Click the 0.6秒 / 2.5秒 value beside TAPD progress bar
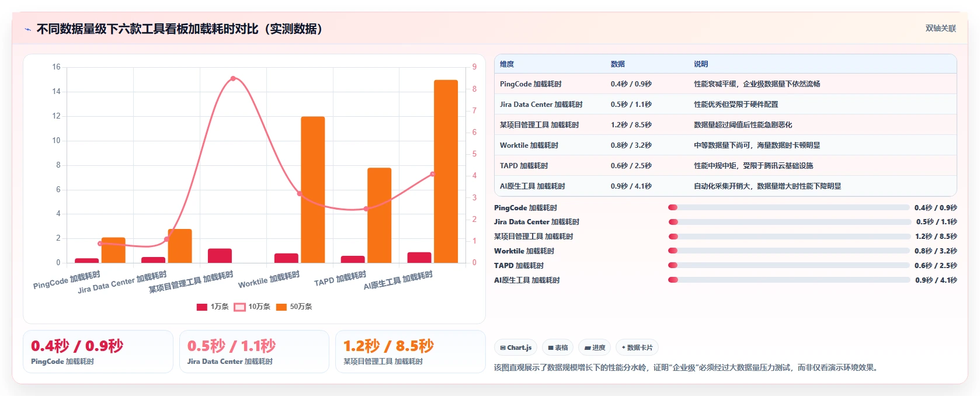980x396 pixels. [936, 266]
